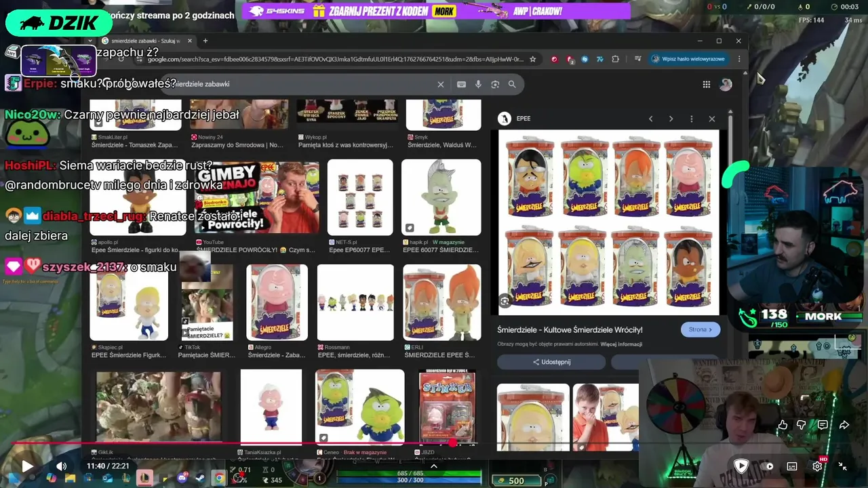This screenshot has width=868, height=488.
Task: Search by image with the Lens camera icon
Action: pyautogui.click(x=495, y=84)
